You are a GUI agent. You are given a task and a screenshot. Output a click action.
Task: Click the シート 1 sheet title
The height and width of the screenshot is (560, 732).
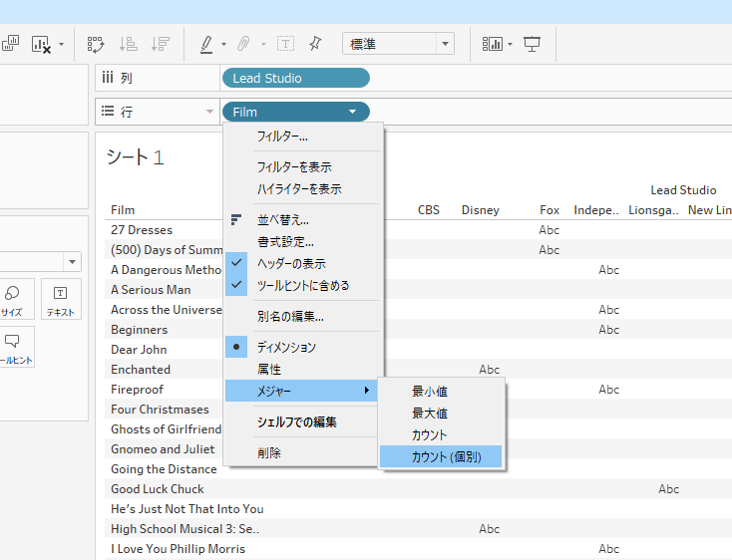[x=136, y=157]
